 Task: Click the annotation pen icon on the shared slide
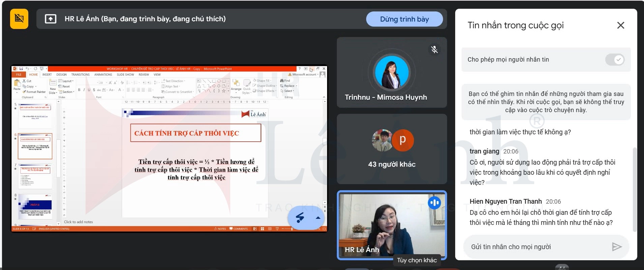[x=299, y=218]
